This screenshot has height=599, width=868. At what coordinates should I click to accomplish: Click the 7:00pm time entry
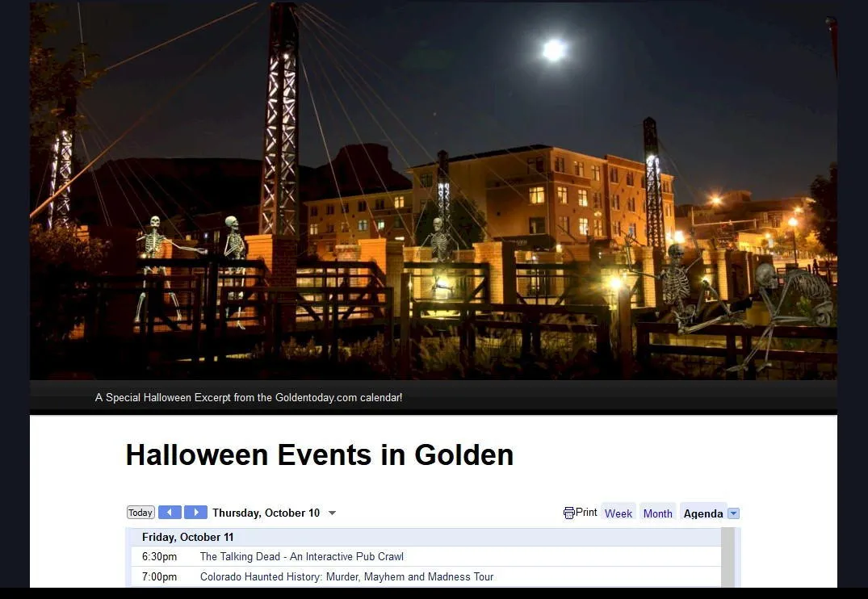pos(160,577)
